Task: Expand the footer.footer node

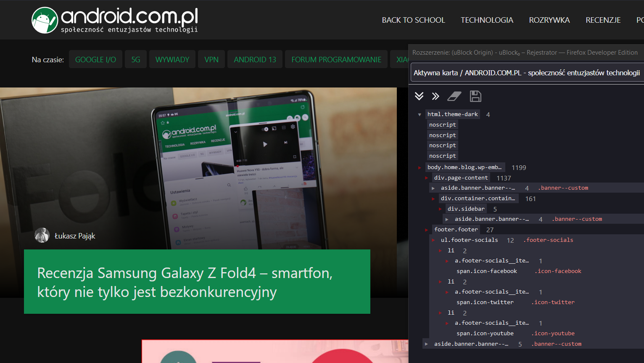Action: point(426,229)
